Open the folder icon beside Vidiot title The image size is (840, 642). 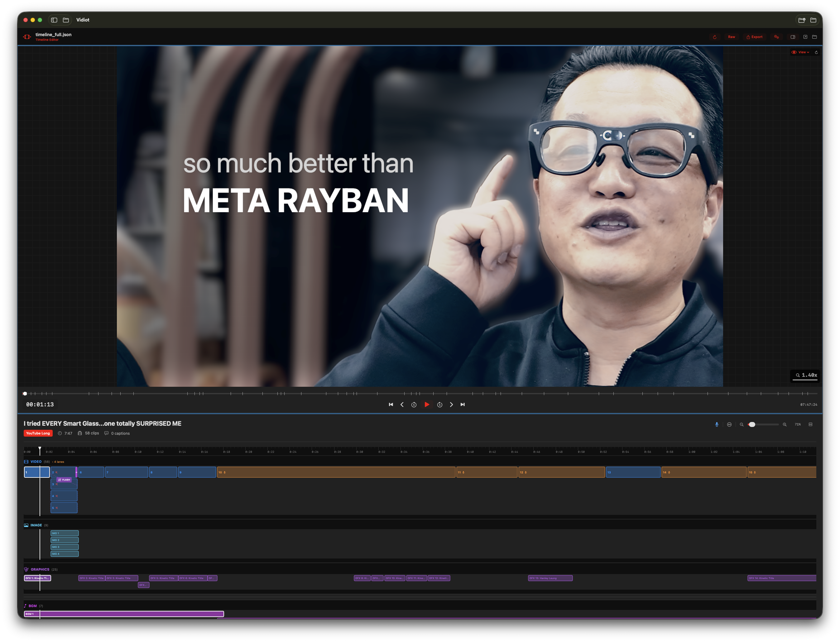click(66, 20)
